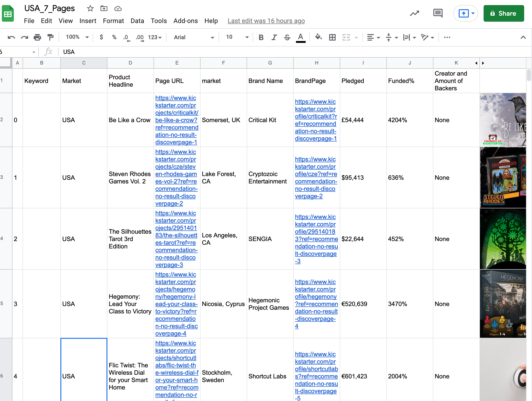Image resolution: width=532 pixels, height=401 pixels.
Task: Click the Undo arrow icon
Action: tap(11, 37)
